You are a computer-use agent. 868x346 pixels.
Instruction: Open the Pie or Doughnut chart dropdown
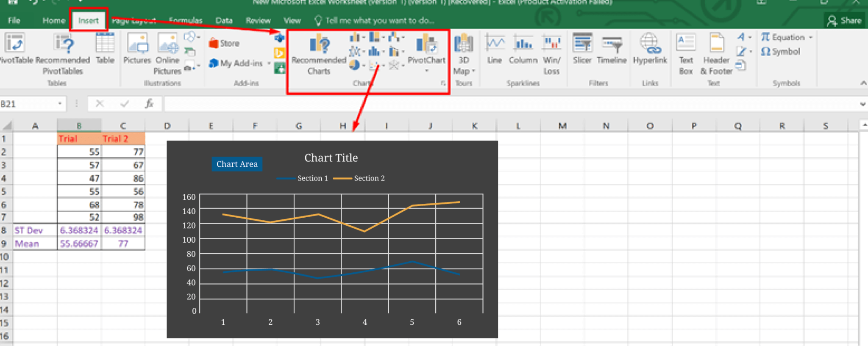[357, 65]
